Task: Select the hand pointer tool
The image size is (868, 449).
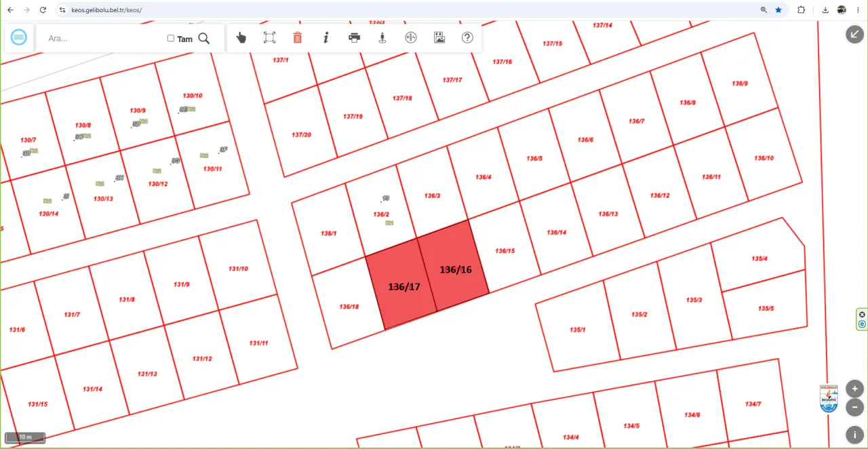Action: 241,38
